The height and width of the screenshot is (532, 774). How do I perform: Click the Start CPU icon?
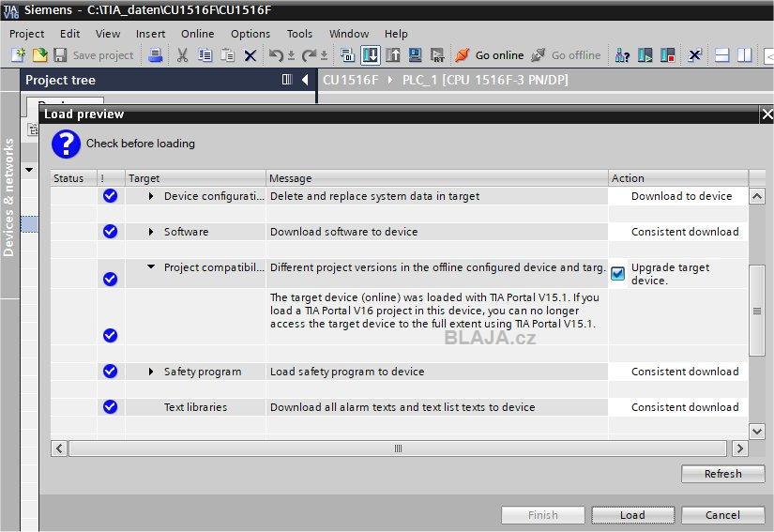(645, 54)
